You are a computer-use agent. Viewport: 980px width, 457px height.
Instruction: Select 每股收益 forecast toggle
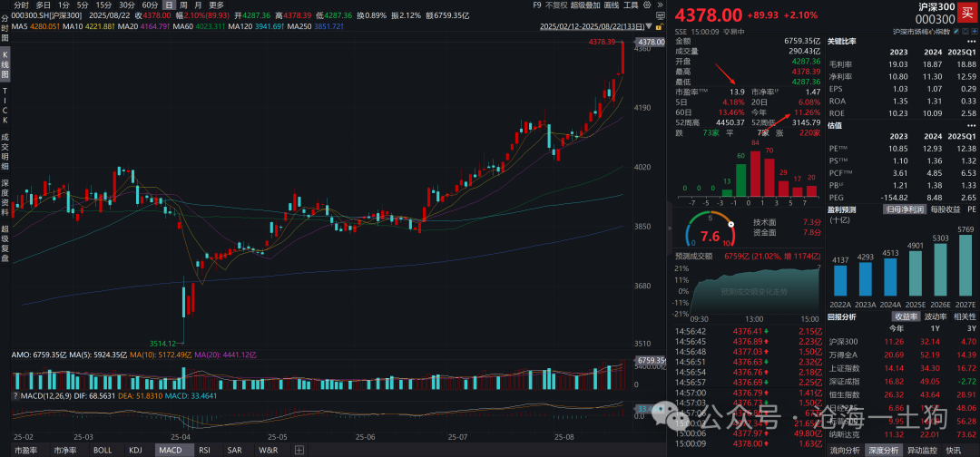pyautogui.click(x=946, y=209)
